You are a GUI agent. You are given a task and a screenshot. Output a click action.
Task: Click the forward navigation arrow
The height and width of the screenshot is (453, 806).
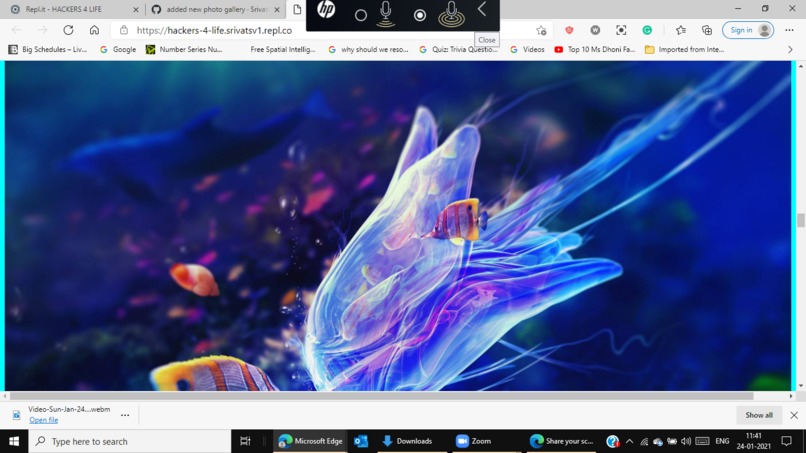click(x=42, y=30)
